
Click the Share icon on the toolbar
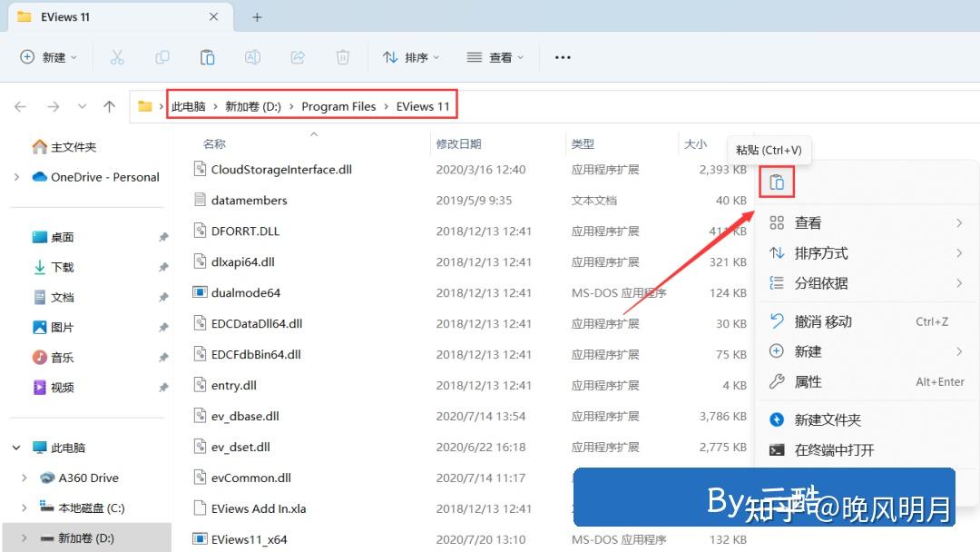click(x=298, y=56)
